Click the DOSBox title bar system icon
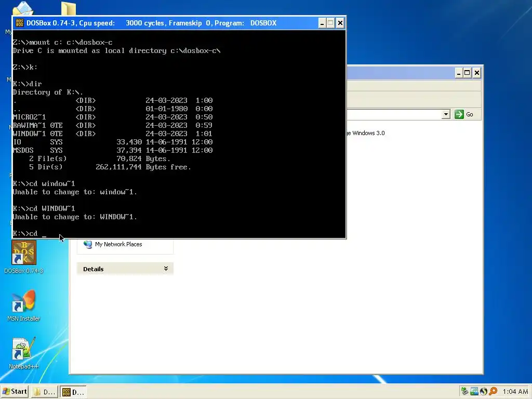Image resolution: width=532 pixels, height=399 pixels. coord(19,23)
